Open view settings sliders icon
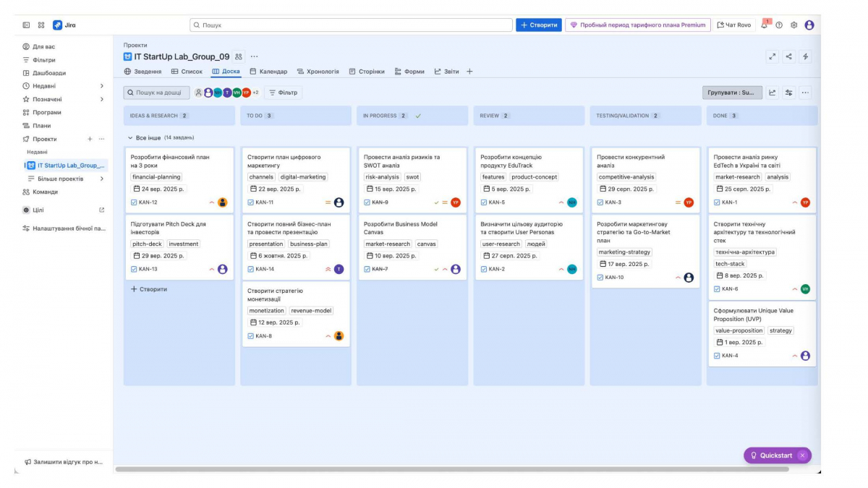868x488 pixels. (x=788, y=93)
